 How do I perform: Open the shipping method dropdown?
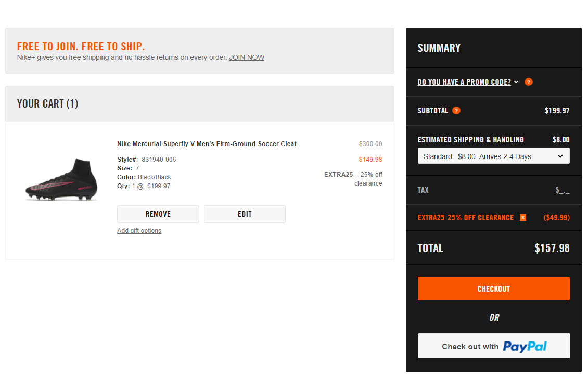[493, 155]
